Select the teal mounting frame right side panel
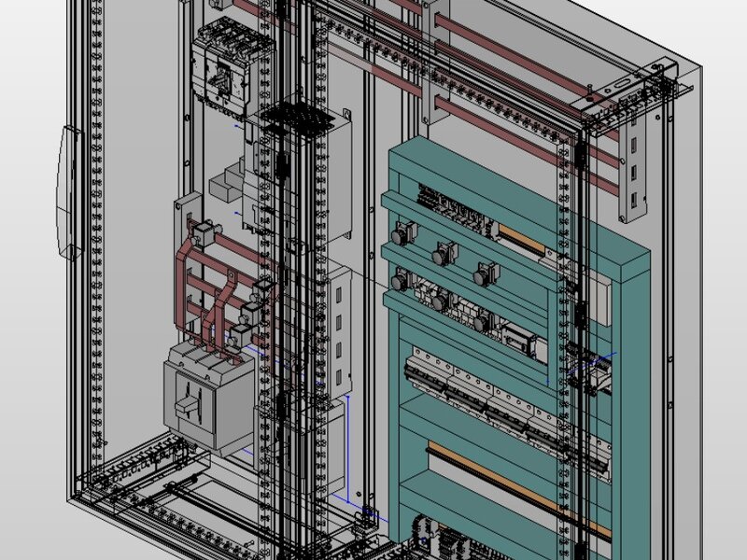The height and width of the screenshot is (560, 747). (635, 395)
